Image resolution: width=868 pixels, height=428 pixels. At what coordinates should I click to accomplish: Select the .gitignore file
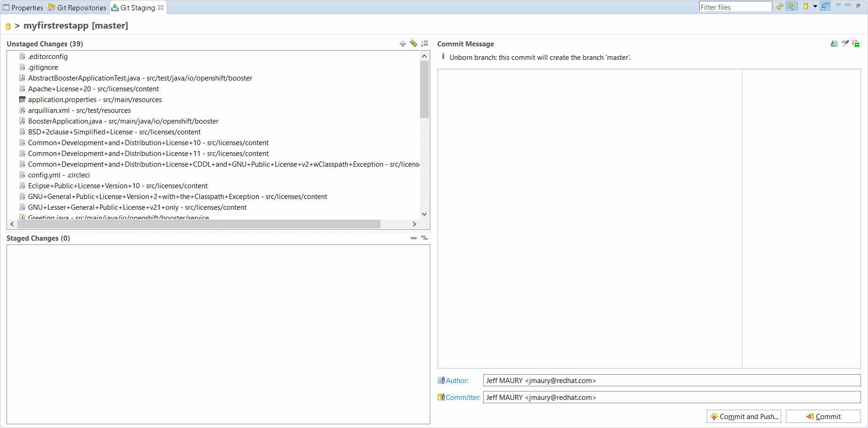(x=43, y=67)
